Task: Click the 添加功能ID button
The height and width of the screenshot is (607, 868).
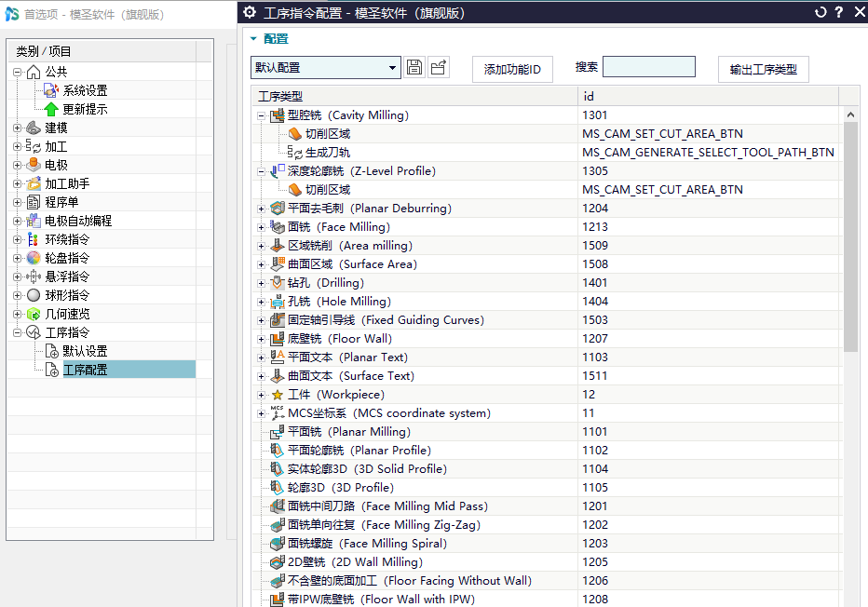Action: 512,69
